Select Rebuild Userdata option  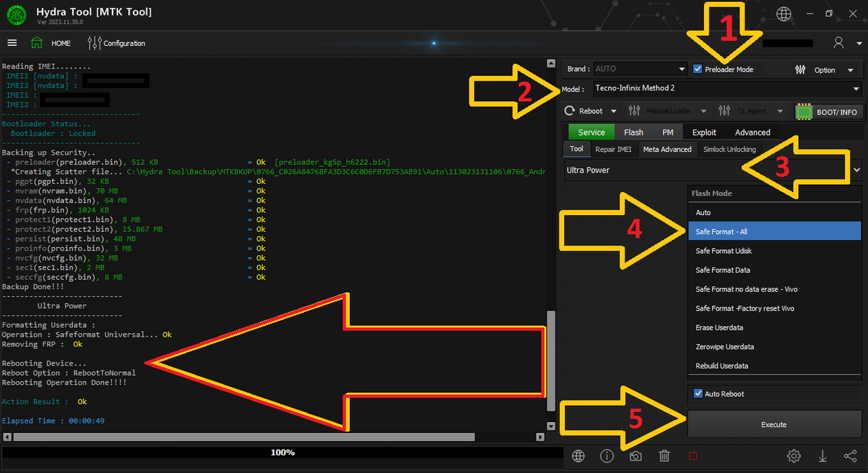[x=774, y=366]
